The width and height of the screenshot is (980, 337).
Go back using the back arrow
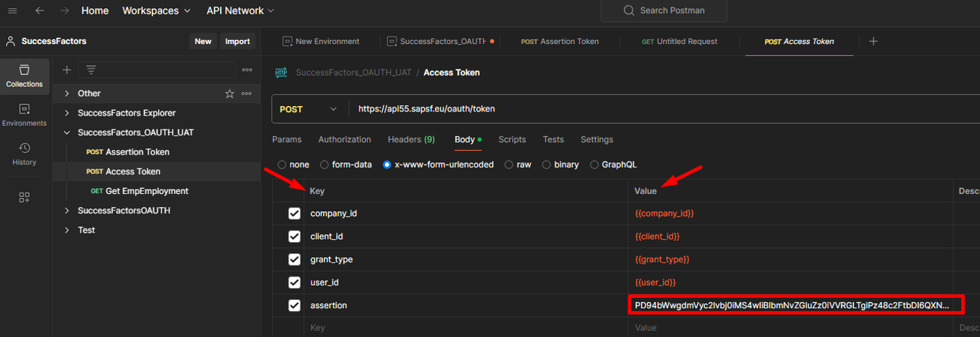coord(40,11)
